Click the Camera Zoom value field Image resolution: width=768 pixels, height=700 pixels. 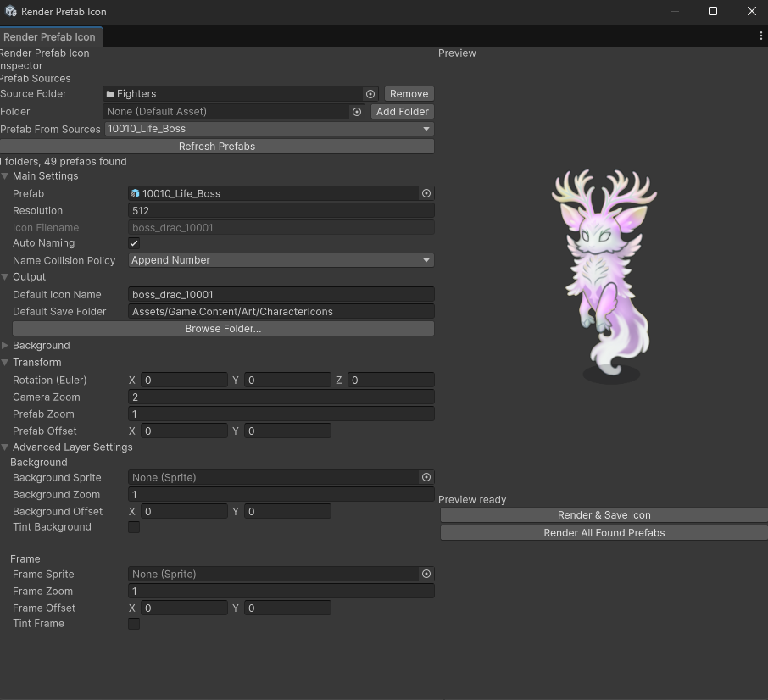(281, 397)
